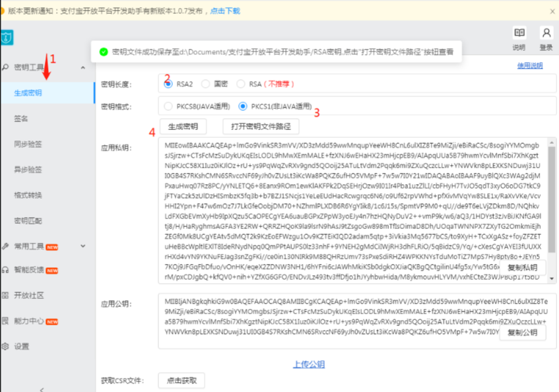Click the 复制公钥 button
This screenshot has width=559, height=392.
tap(522, 333)
